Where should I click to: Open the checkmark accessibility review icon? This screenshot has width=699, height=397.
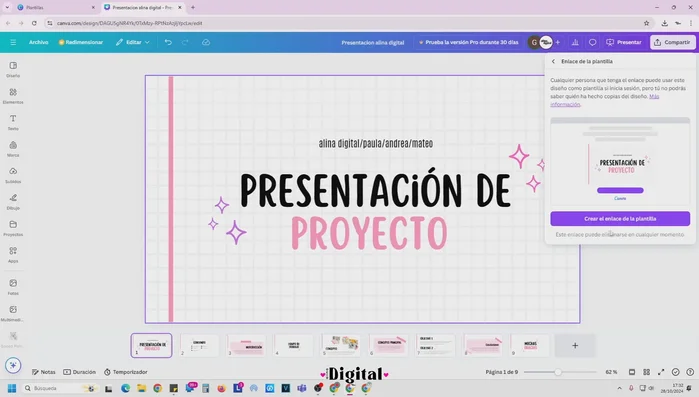click(x=676, y=372)
